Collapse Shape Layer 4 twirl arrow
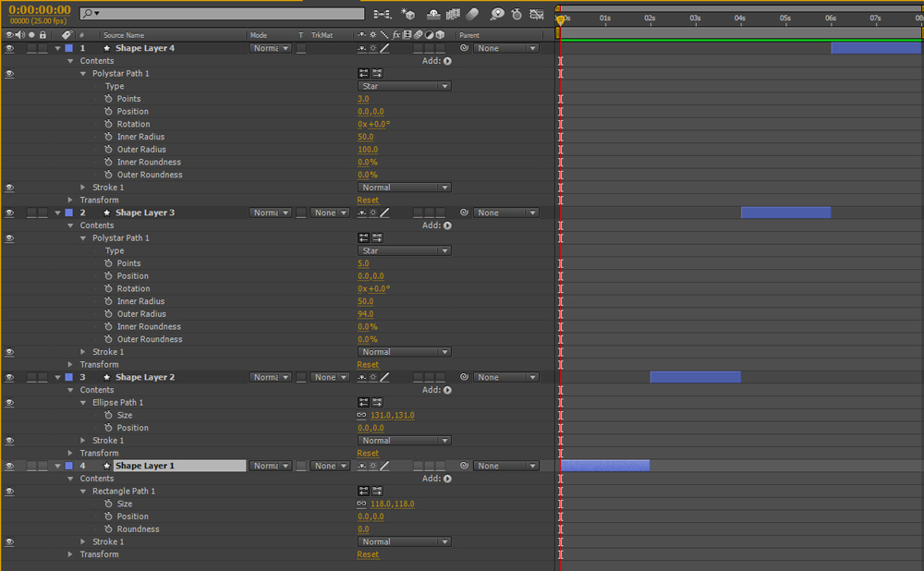Screen dimensions: 924x571 tap(57, 48)
